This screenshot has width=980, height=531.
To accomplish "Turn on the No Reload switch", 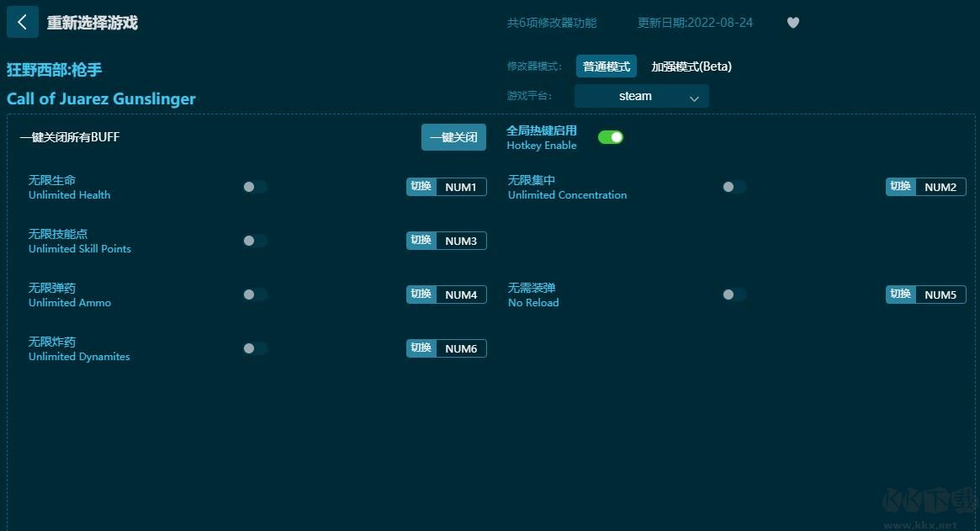I will [734, 295].
